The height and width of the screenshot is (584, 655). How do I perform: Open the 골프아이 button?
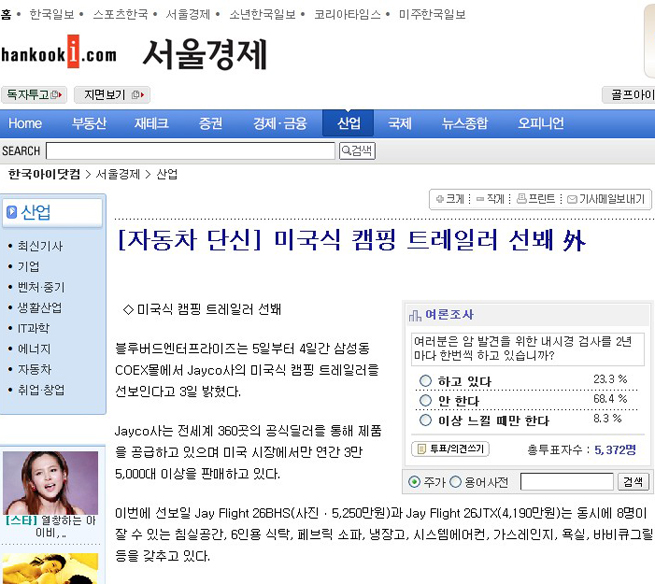point(629,95)
